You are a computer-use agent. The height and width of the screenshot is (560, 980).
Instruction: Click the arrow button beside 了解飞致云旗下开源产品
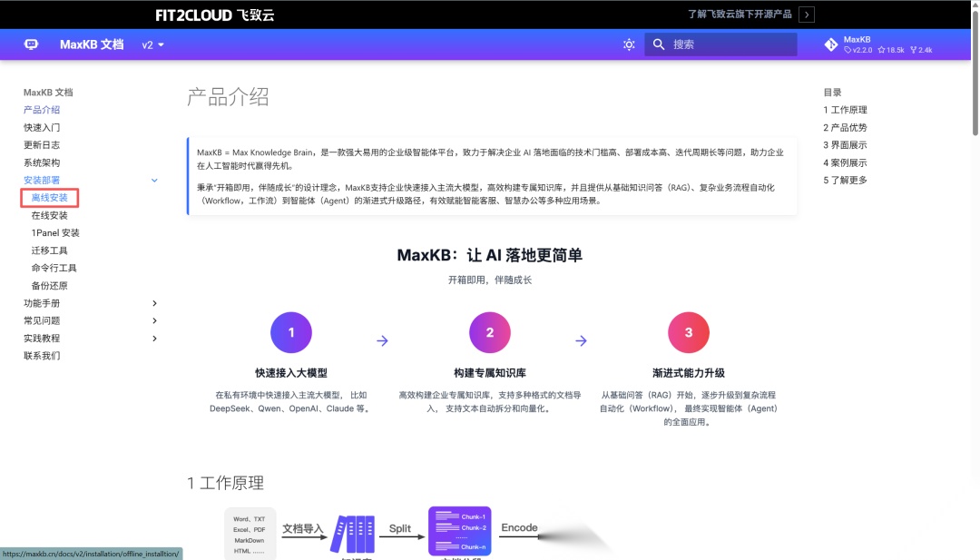click(x=807, y=15)
